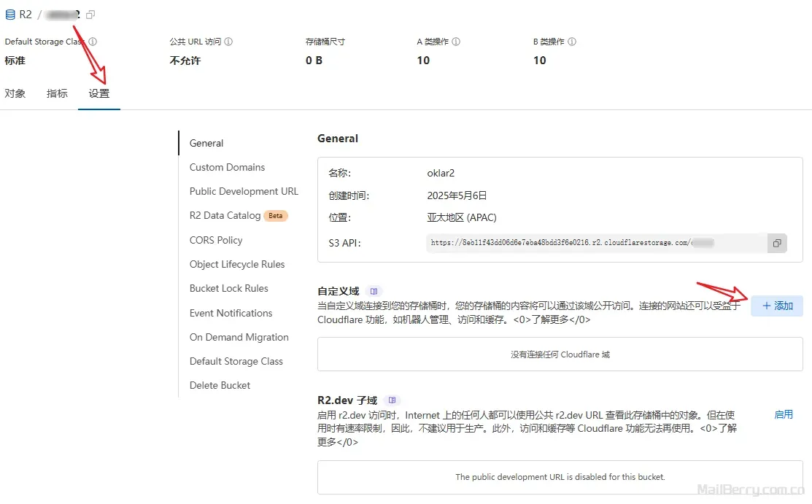Click the R2 database icon in breadcrumb
Viewport: 812px width, 504px height.
click(9, 15)
